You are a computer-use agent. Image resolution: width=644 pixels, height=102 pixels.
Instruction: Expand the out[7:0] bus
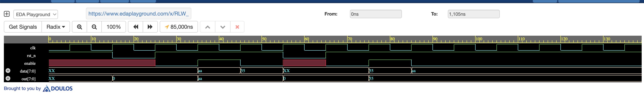point(8,79)
